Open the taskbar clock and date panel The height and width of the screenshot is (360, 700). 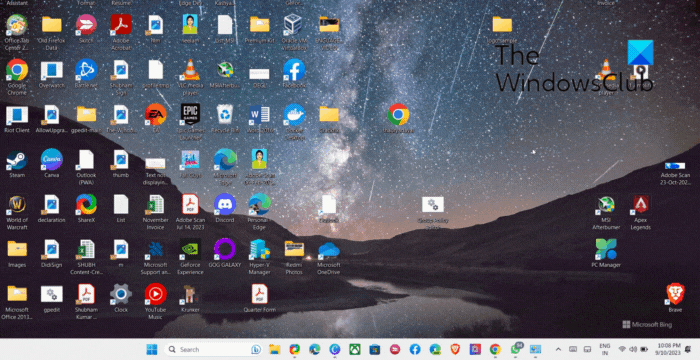tap(669, 349)
